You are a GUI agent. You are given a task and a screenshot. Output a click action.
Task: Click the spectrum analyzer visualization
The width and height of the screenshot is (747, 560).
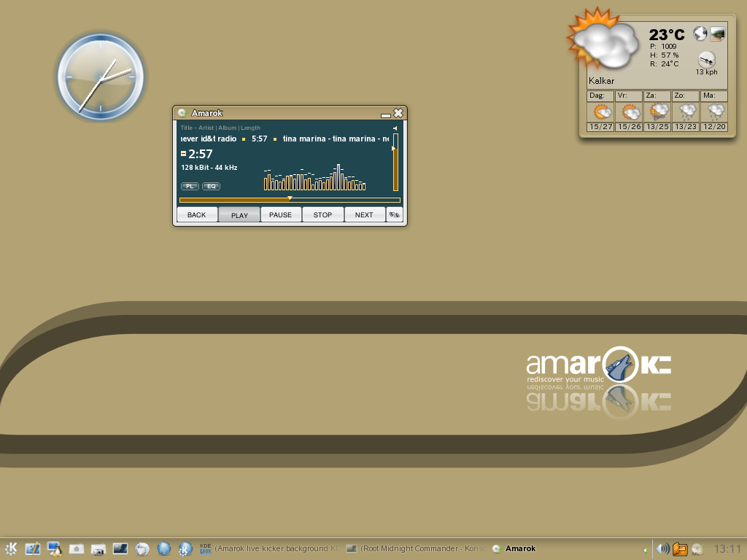pos(315,178)
